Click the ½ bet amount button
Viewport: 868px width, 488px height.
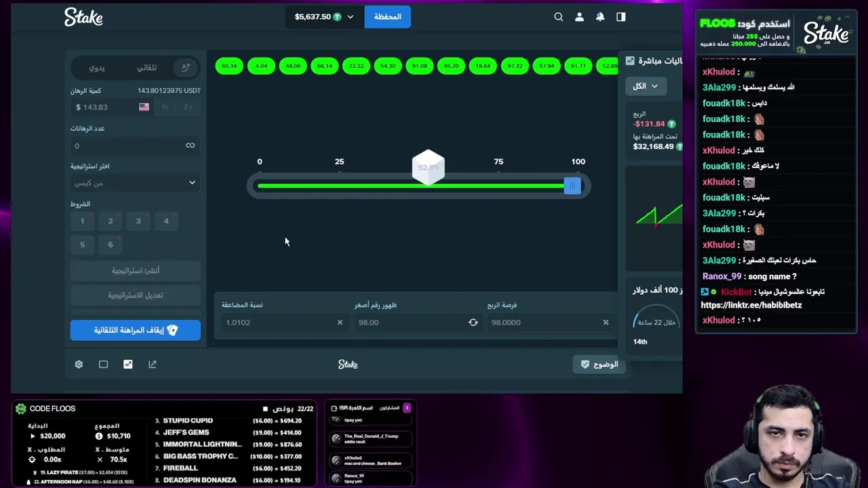tap(165, 107)
